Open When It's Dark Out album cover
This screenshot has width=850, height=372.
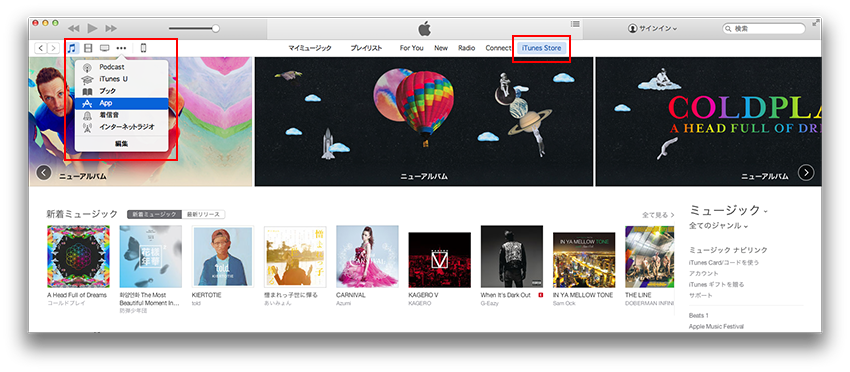tap(512, 256)
